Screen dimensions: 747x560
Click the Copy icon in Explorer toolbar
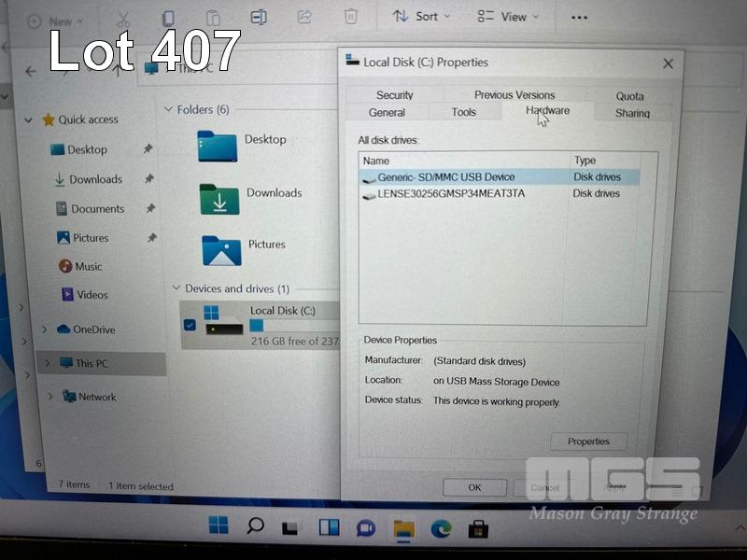point(168,18)
